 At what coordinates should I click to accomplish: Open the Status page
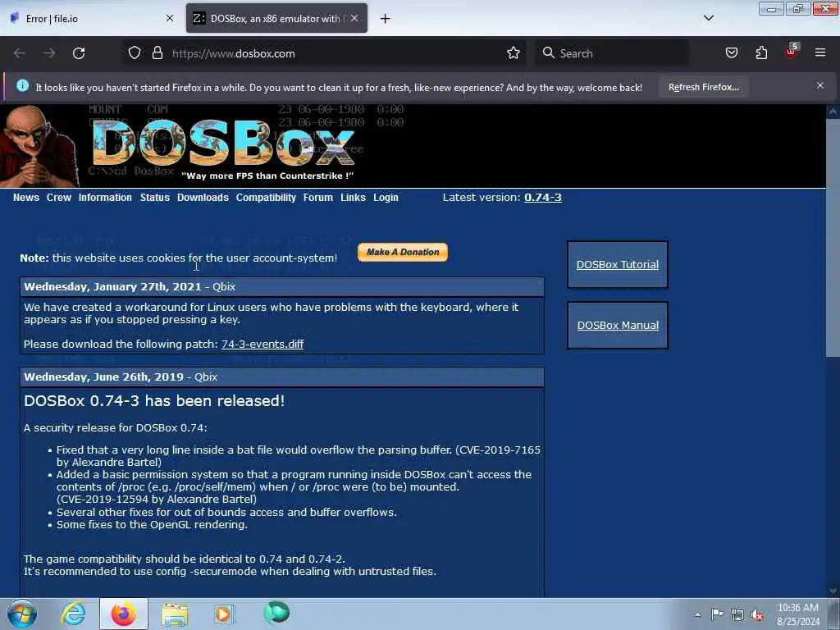click(155, 198)
